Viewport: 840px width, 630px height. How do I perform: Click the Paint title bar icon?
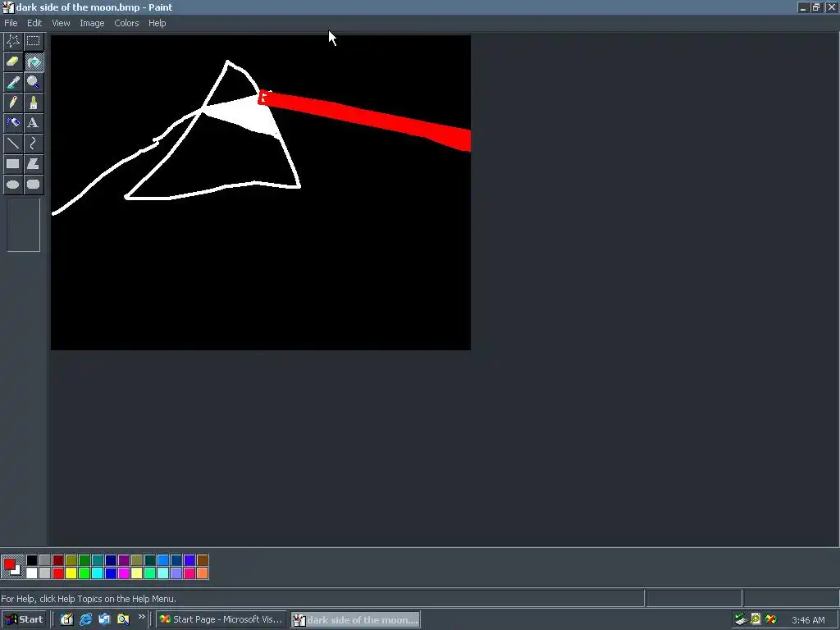[7, 7]
